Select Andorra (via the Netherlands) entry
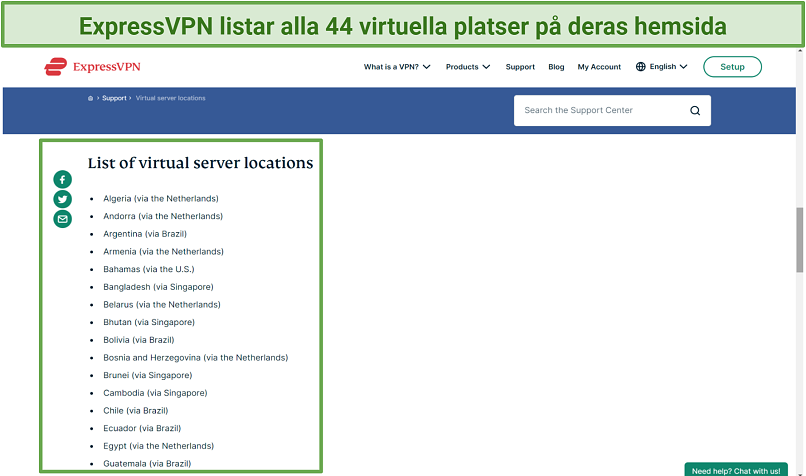 pyautogui.click(x=163, y=216)
